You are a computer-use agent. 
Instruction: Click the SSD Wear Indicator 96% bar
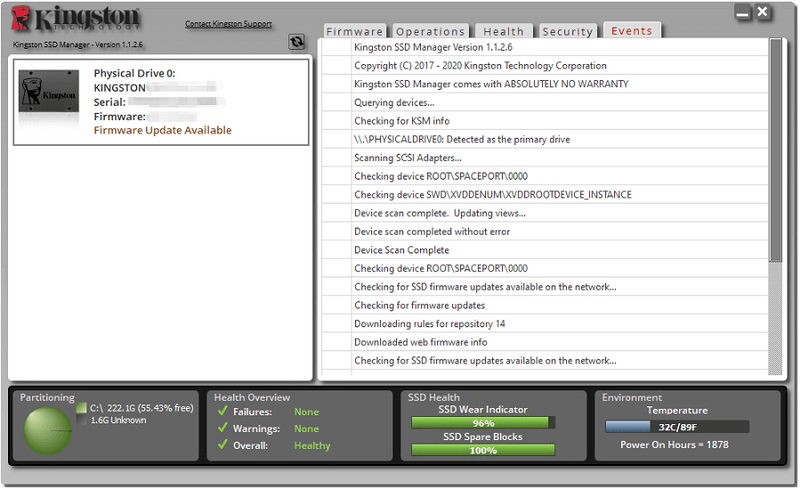[483, 423]
